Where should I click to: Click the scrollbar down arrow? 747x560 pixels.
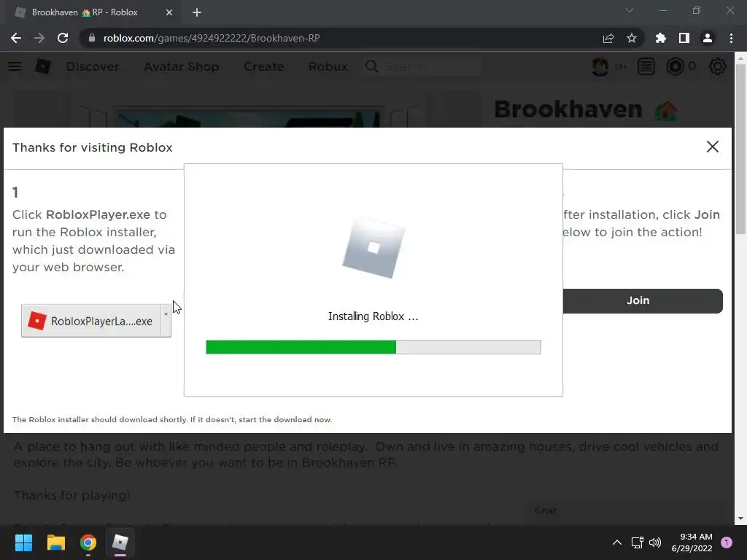740,518
